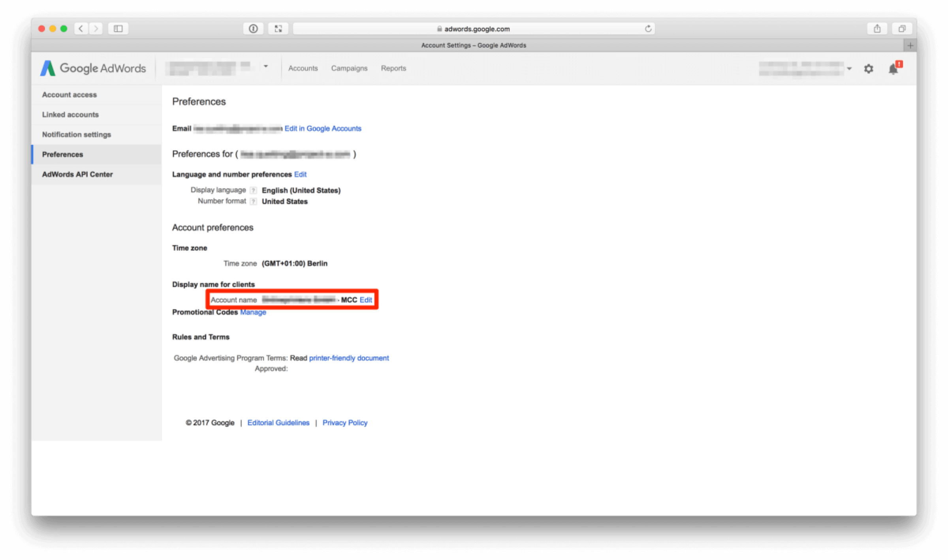This screenshot has width=948, height=560.
Task: Click the © 2017 Google footer text
Action: tap(210, 423)
